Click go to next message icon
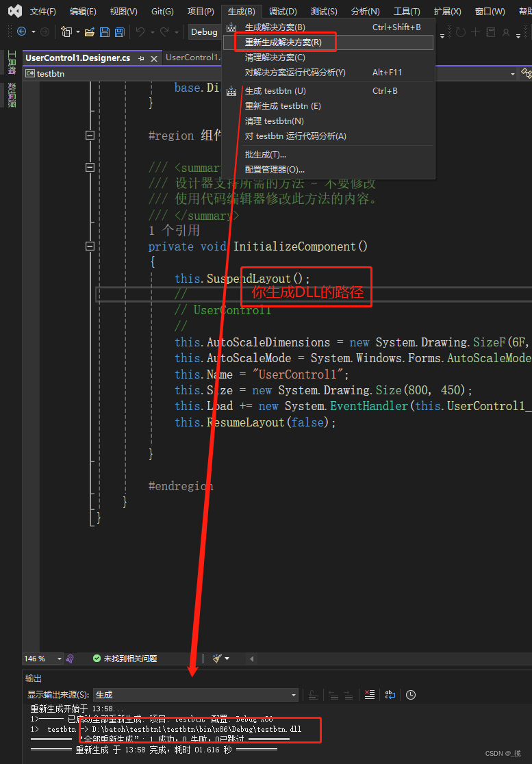This screenshot has width=532, height=764. click(348, 695)
